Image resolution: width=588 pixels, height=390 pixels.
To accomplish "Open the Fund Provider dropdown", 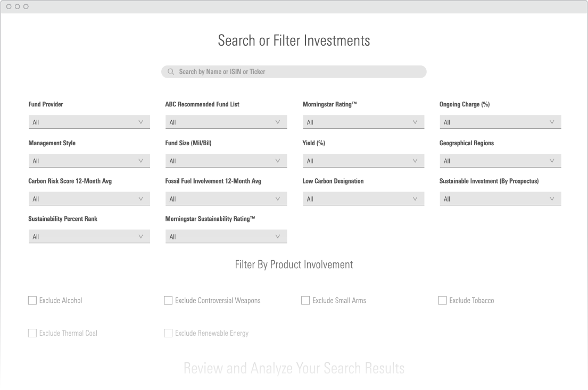I will coord(89,122).
